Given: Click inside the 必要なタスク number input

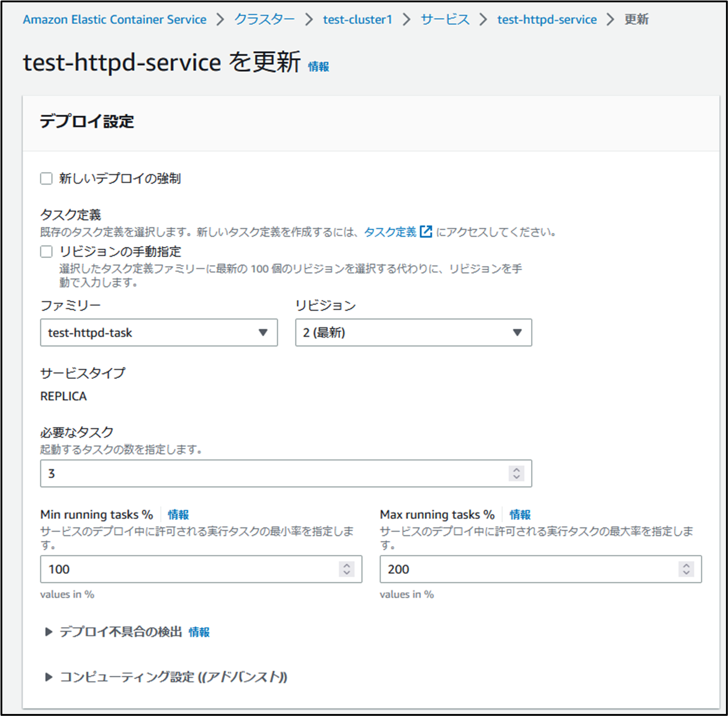Looking at the screenshot, I should [263, 473].
